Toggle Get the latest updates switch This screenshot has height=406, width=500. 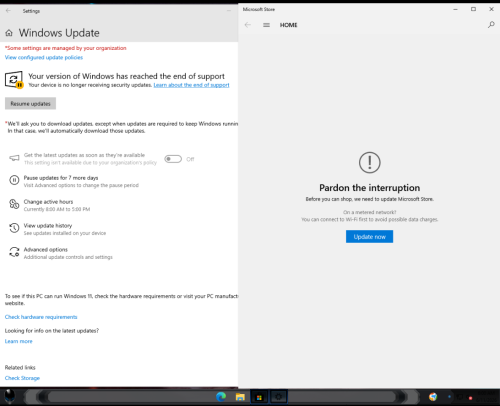pos(173,159)
